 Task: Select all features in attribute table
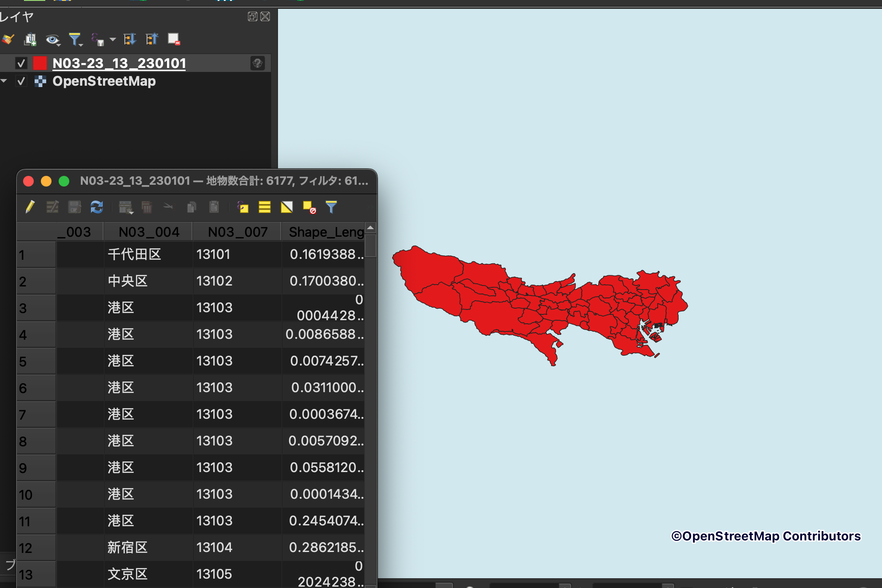(264, 207)
